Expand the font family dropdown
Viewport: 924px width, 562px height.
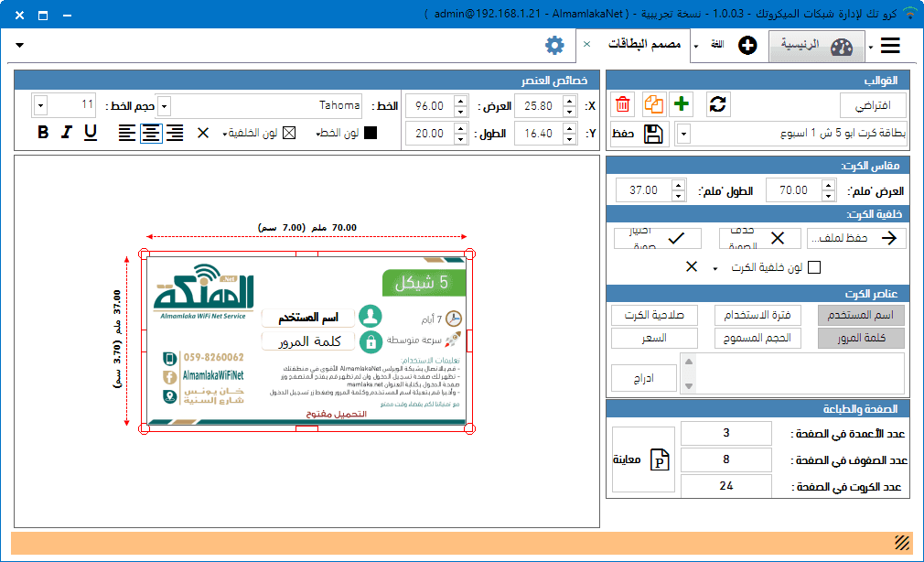(x=165, y=106)
